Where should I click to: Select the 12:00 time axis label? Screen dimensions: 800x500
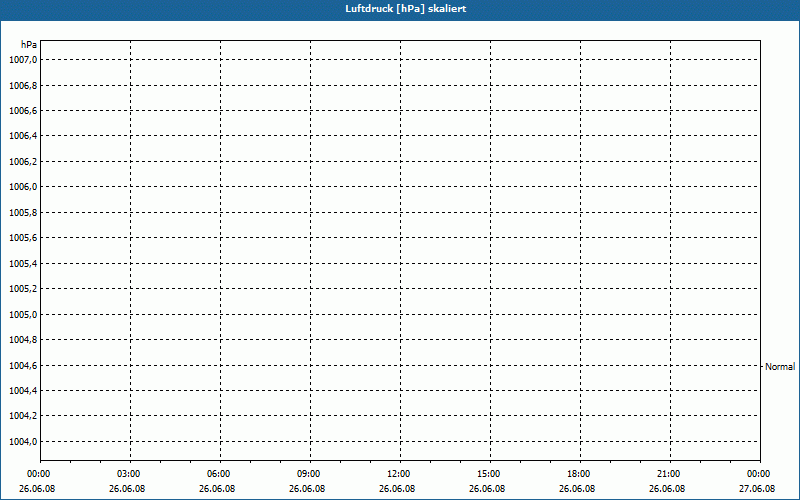pos(399,474)
